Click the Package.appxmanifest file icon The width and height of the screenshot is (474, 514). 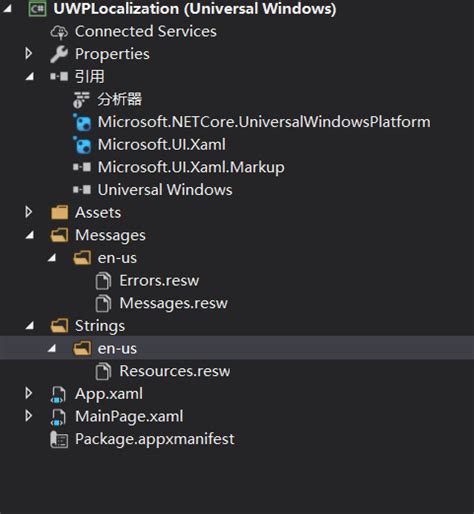(x=59, y=439)
